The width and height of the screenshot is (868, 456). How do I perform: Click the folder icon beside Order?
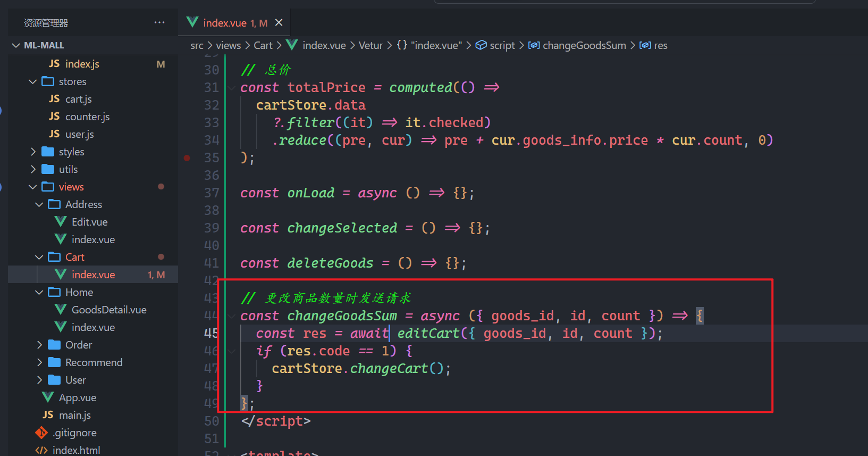pos(54,345)
